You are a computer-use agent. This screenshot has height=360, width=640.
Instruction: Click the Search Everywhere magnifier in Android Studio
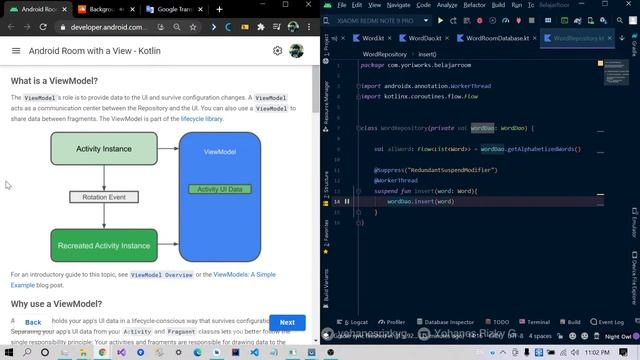tap(620, 20)
